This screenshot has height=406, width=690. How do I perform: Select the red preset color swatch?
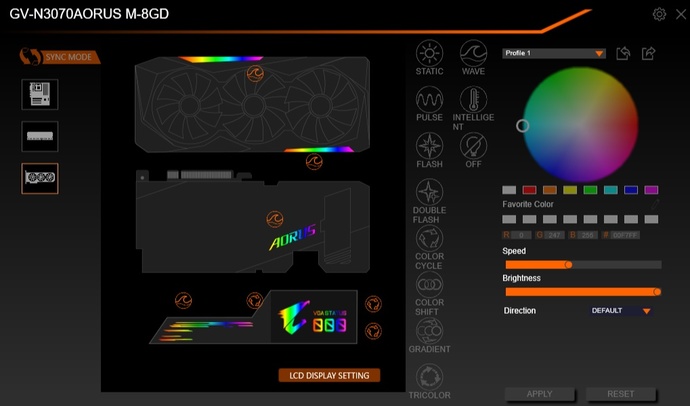[x=529, y=190]
